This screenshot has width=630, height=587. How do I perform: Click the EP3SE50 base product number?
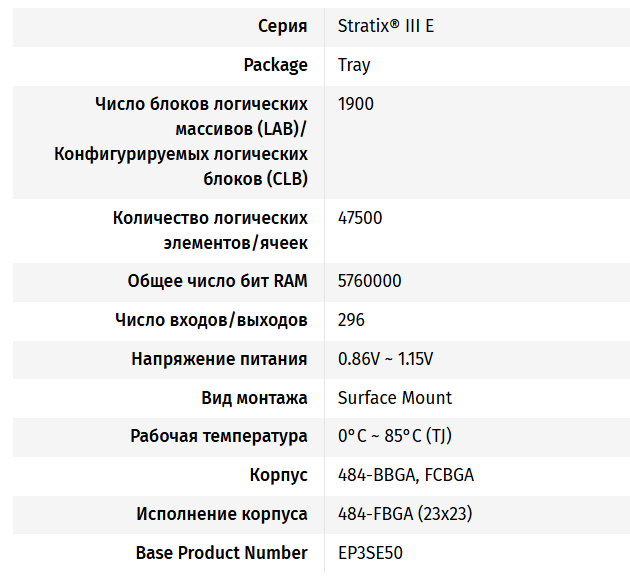[x=370, y=553]
